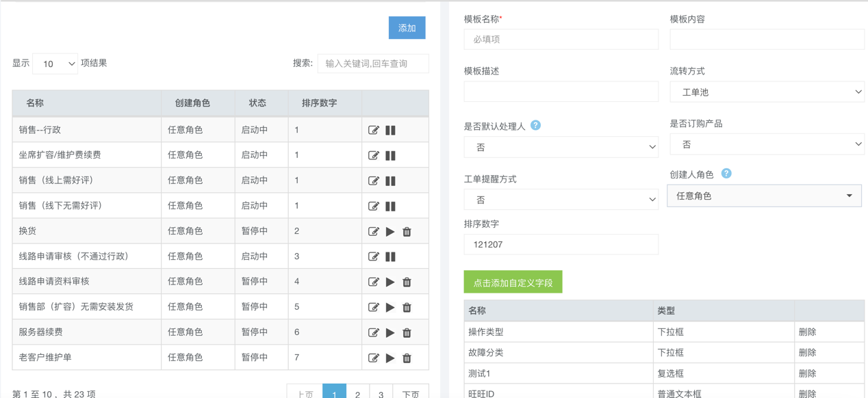Click 删除 link for 故障分类 field
868x398 pixels.
pyautogui.click(x=807, y=353)
